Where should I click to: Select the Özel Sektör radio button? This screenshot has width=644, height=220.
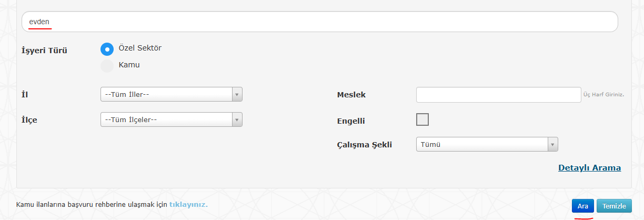coord(107,49)
